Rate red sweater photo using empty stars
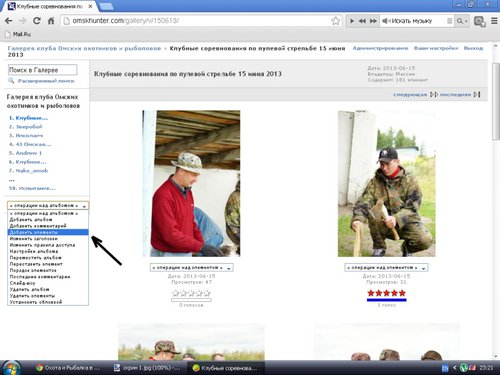This screenshot has width=500, height=375. pos(191,293)
